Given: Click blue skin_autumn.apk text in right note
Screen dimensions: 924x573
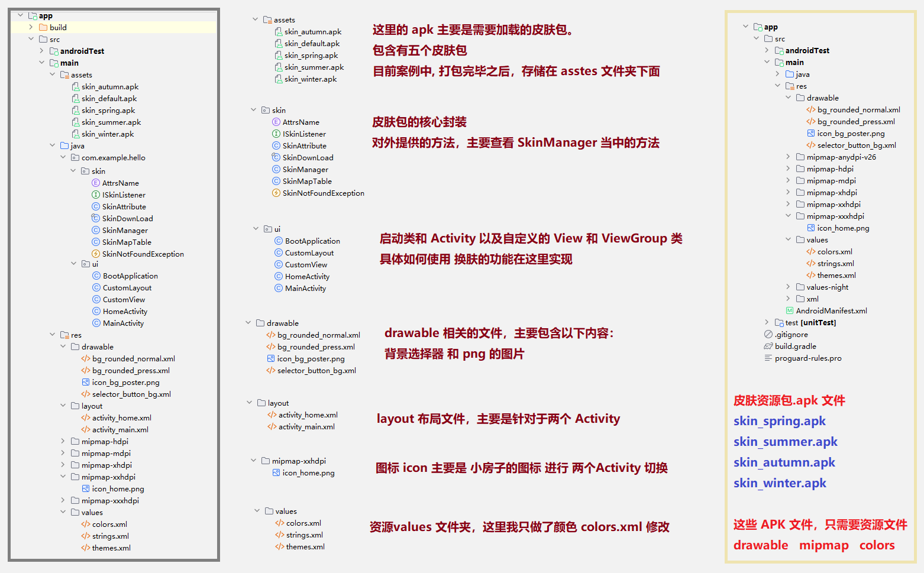Looking at the screenshot, I should pos(784,462).
